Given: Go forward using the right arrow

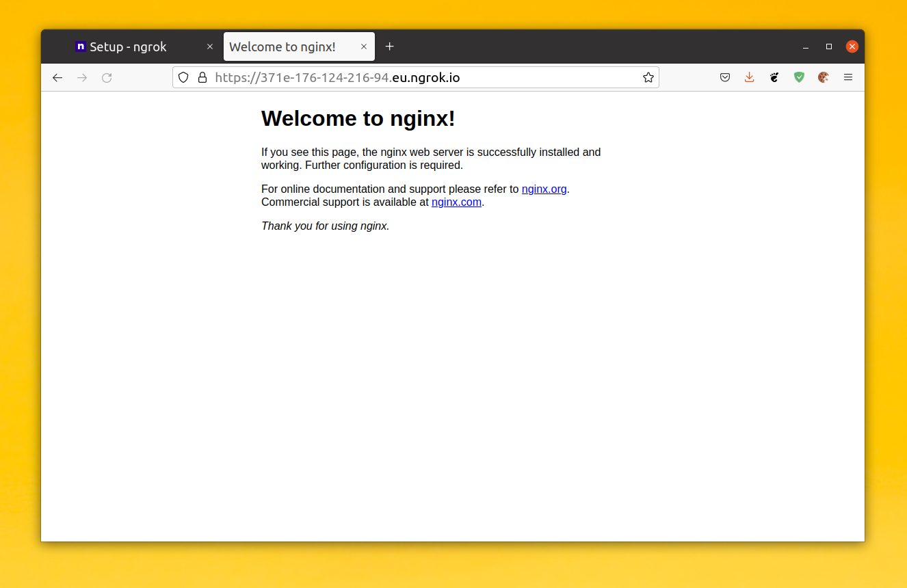Looking at the screenshot, I should pyautogui.click(x=82, y=78).
